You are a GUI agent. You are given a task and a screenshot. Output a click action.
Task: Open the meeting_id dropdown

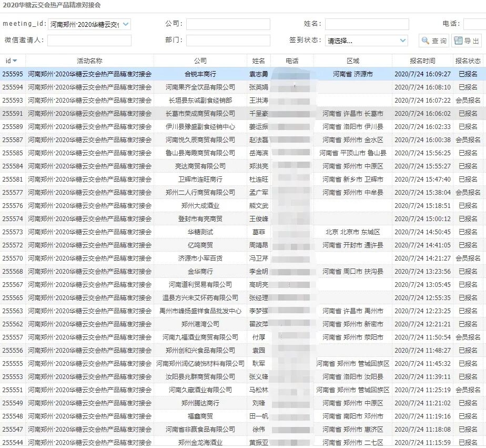pyautogui.click(x=126, y=24)
